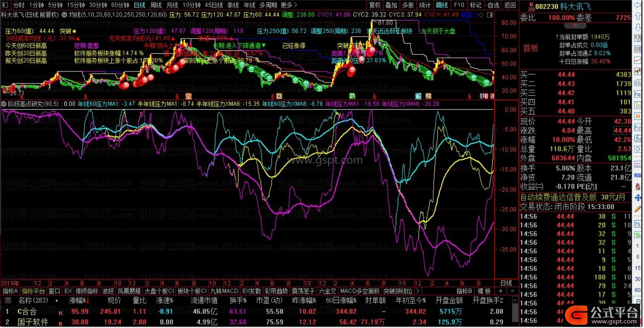Select the 九转MACD indicator tab
Viewport: 644px width, 328px height.
click(224, 291)
